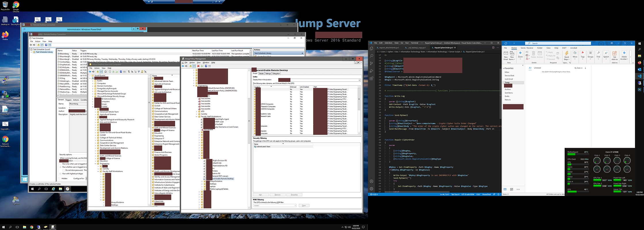Click Outlook Send/Receive refresh icon in title bar
Image resolution: width=644 pixels, height=230 pixels.
coord(506,43)
